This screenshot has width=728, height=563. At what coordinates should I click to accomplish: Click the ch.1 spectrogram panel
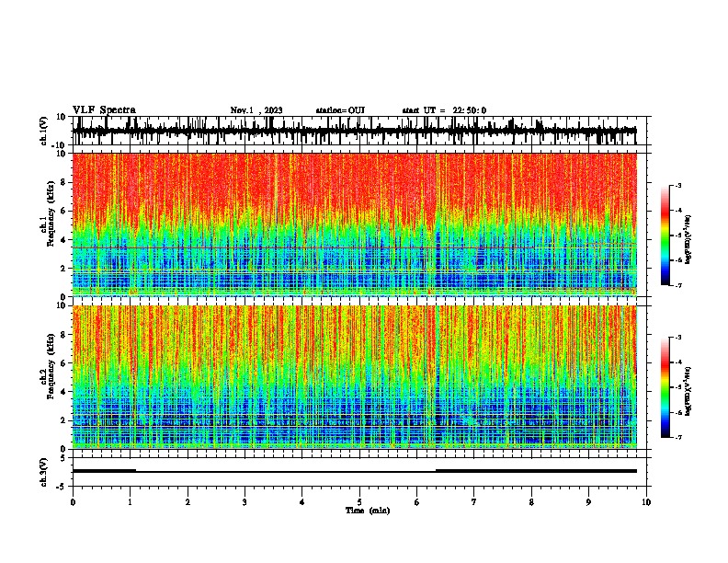[x=355, y=224]
